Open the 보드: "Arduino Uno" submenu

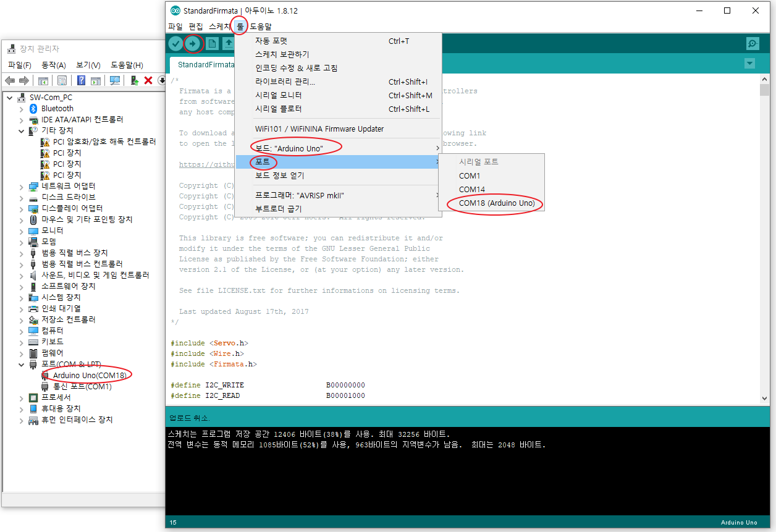[x=339, y=149]
